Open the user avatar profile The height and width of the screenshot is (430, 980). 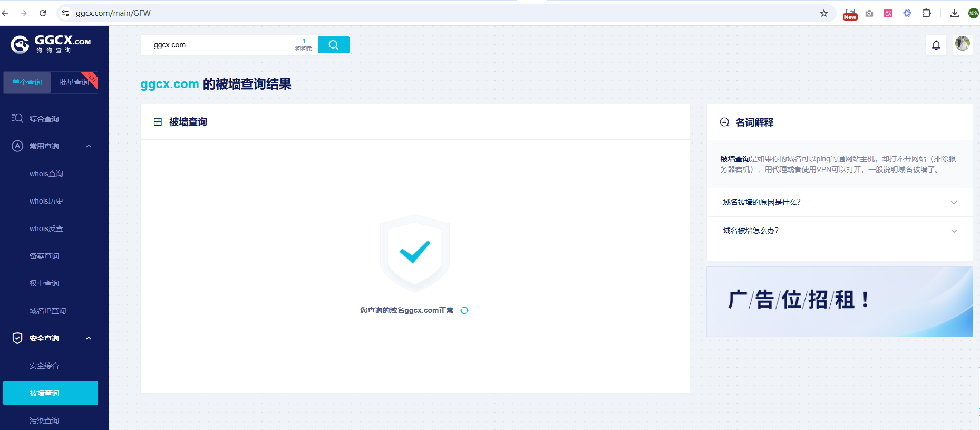pos(962,44)
